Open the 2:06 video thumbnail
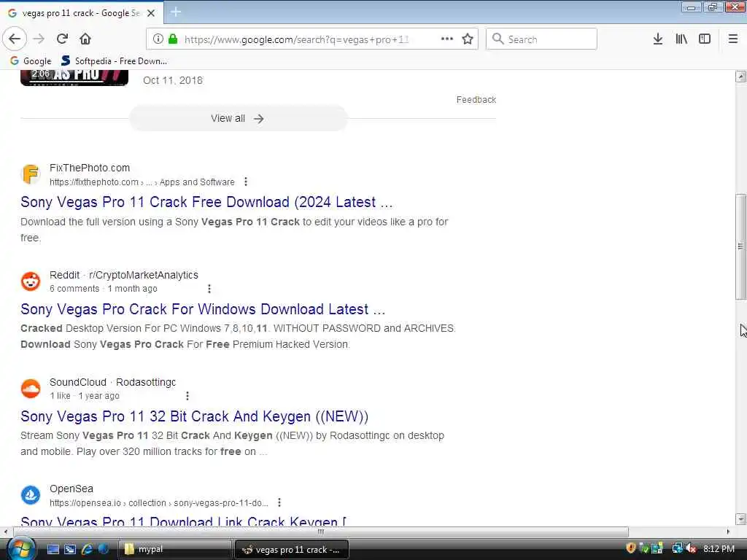This screenshot has width=747, height=560. pos(74,77)
